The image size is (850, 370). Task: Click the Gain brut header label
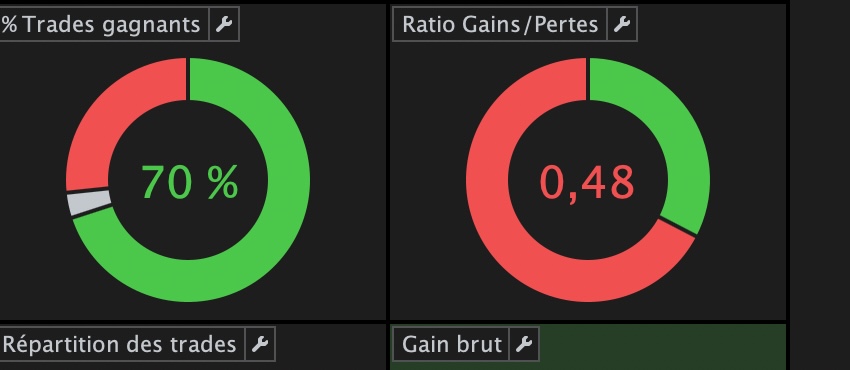point(452,344)
